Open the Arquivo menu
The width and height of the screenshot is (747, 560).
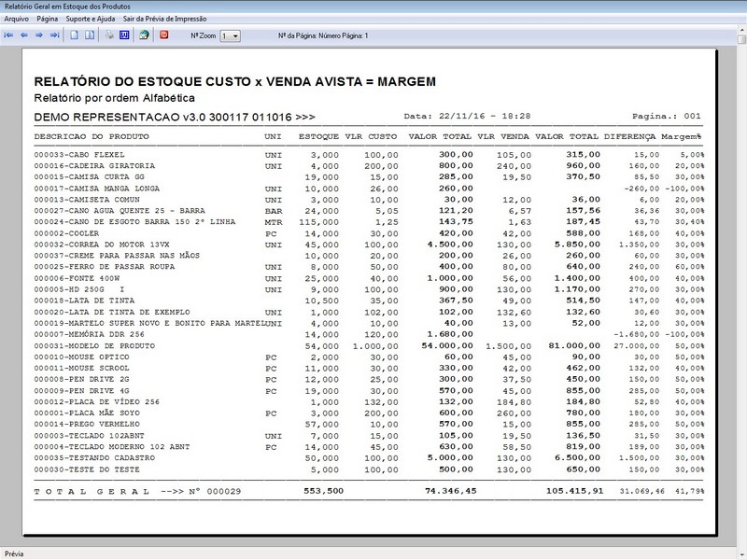pos(16,19)
